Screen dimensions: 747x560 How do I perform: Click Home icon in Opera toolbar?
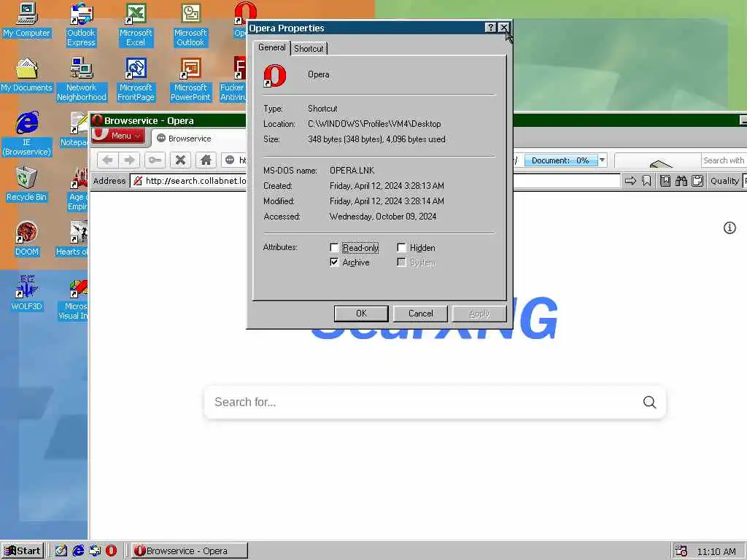(206, 160)
